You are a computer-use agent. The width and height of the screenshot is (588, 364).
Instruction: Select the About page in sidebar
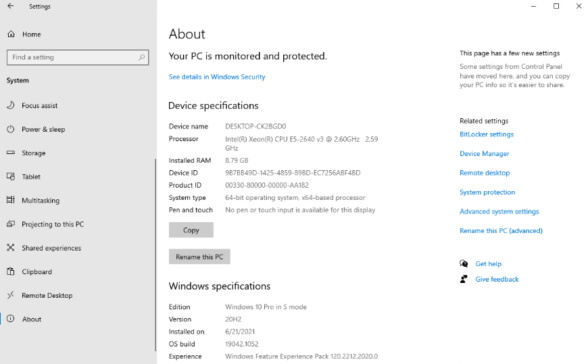coord(32,319)
